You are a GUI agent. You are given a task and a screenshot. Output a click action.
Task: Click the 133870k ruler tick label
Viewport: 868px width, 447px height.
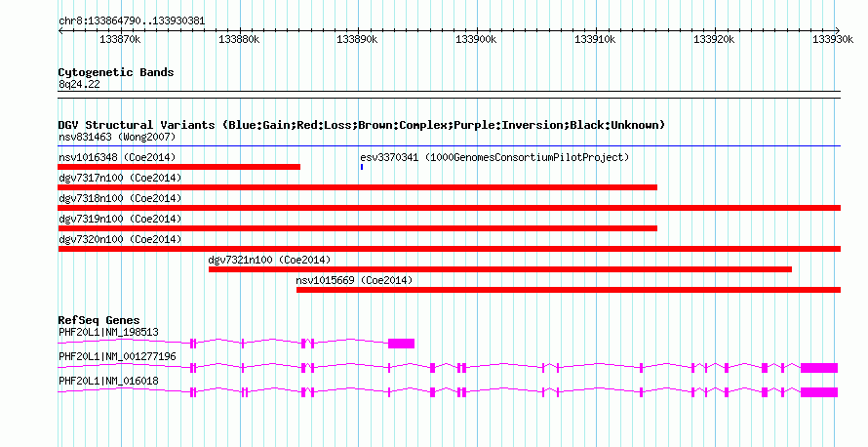[120, 39]
